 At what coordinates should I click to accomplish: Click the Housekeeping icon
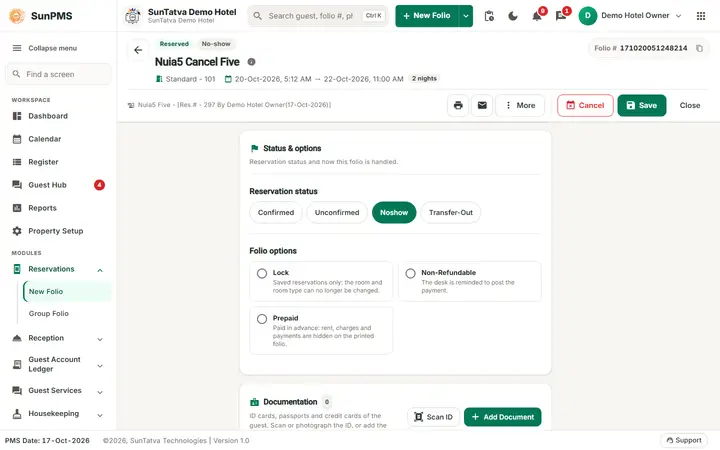pos(17,414)
